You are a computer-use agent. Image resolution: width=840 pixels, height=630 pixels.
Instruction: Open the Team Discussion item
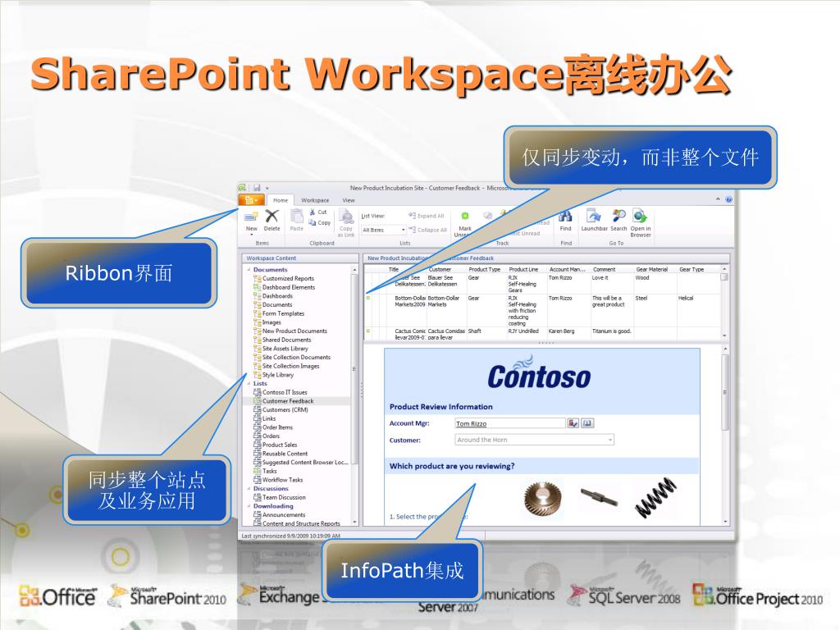[x=284, y=498]
